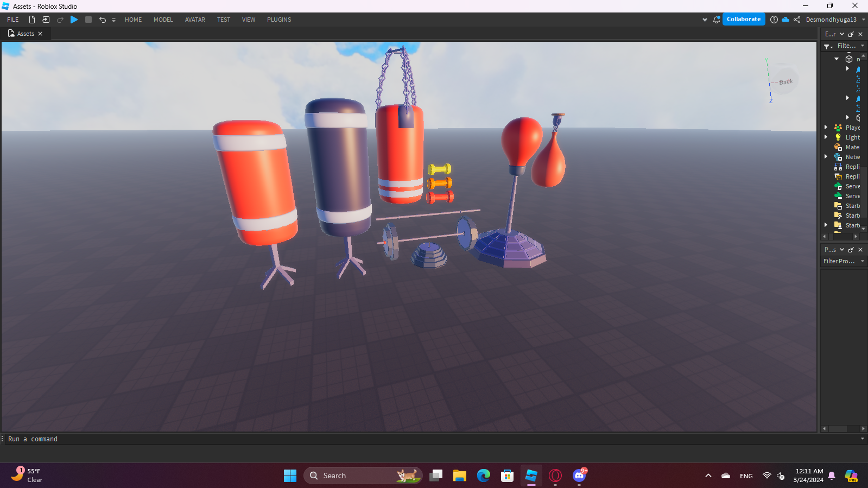Open the Properties panel title dropdown chevron
Viewport: 868px width, 488px height.
[842, 250]
